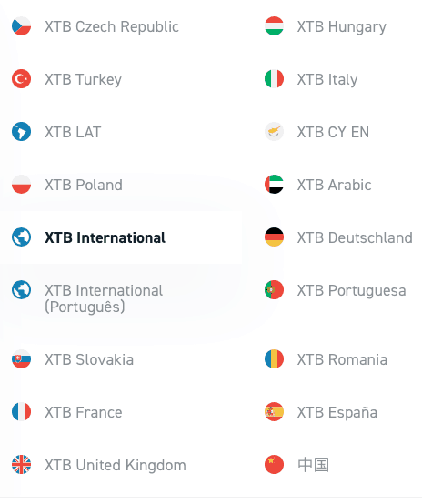422x504 pixels.
Task: Click the Latin America globe icon
Action: 21,132
